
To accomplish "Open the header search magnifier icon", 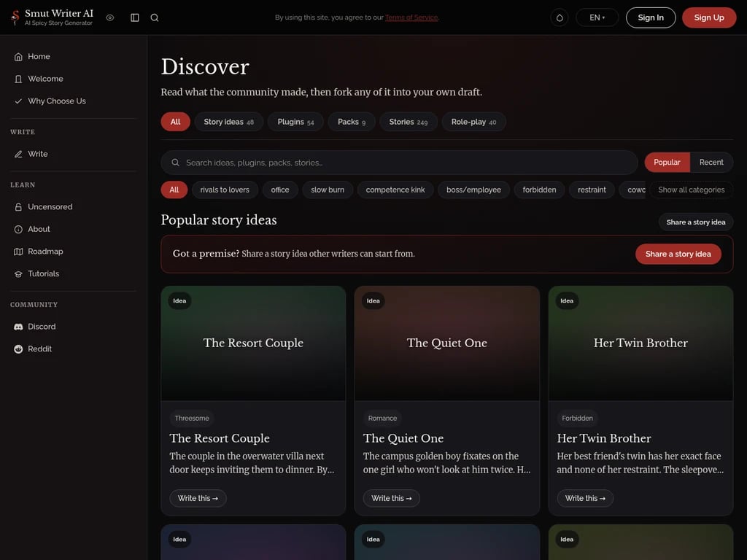I will 155,17.
